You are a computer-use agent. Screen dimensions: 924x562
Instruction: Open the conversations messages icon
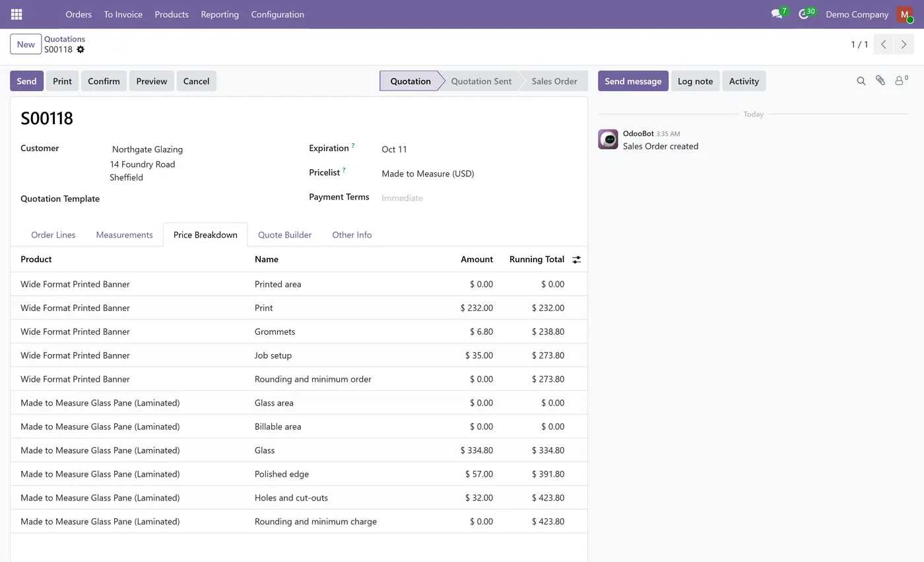coord(777,14)
